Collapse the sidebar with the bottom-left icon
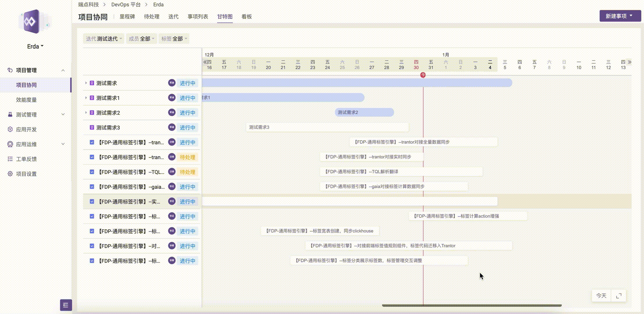This screenshot has height=314, width=644. coord(66,305)
